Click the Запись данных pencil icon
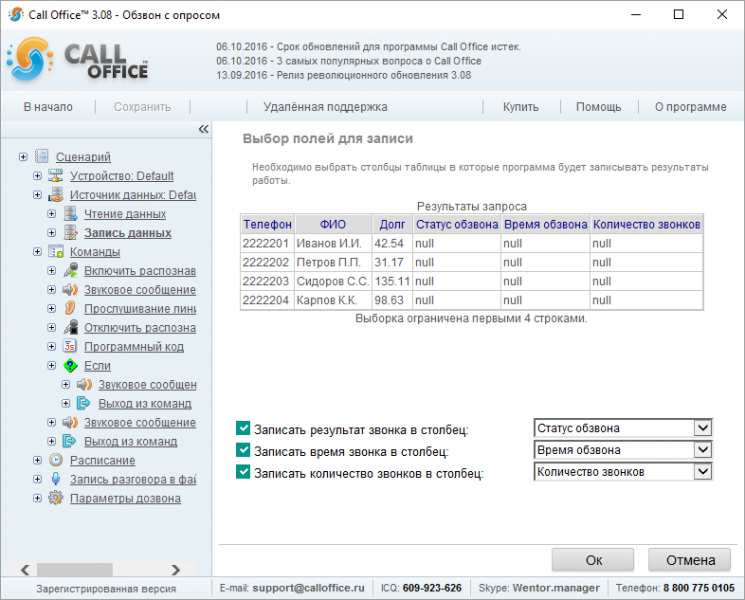This screenshot has height=600, width=745. (70, 233)
